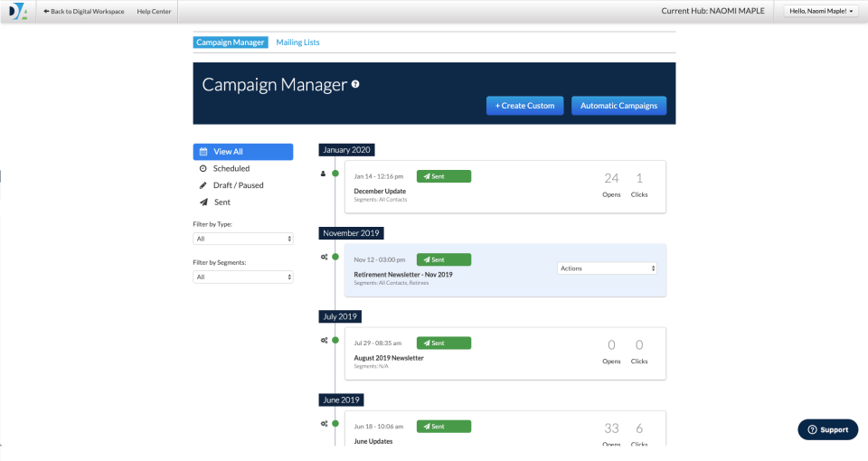Click the Nov 12 - 03:00 pm timestamp

380,259
